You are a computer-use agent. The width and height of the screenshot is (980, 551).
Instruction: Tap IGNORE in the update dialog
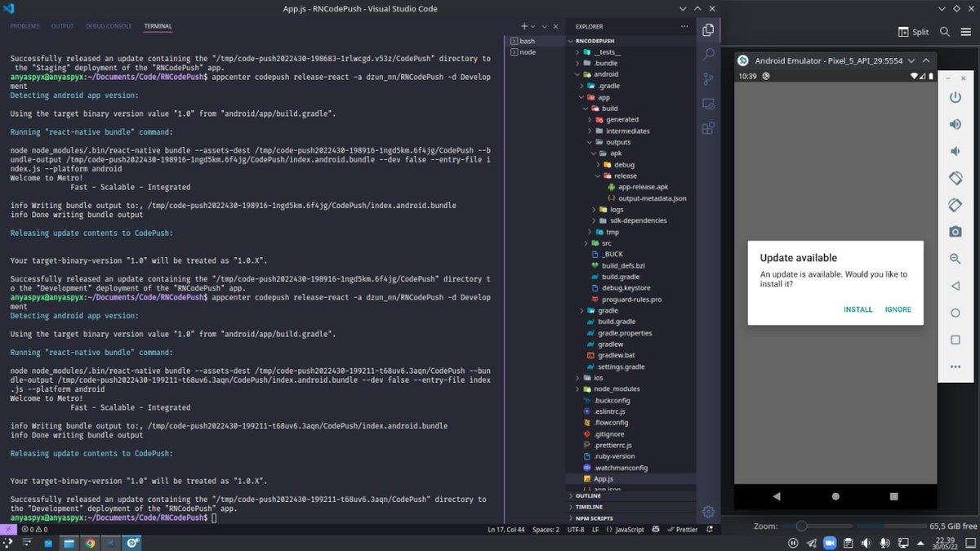[898, 309]
